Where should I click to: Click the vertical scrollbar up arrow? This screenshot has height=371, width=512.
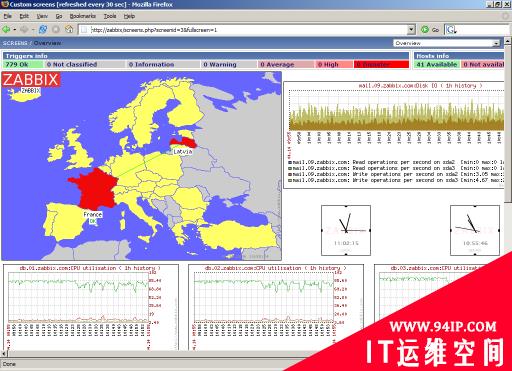click(508, 41)
